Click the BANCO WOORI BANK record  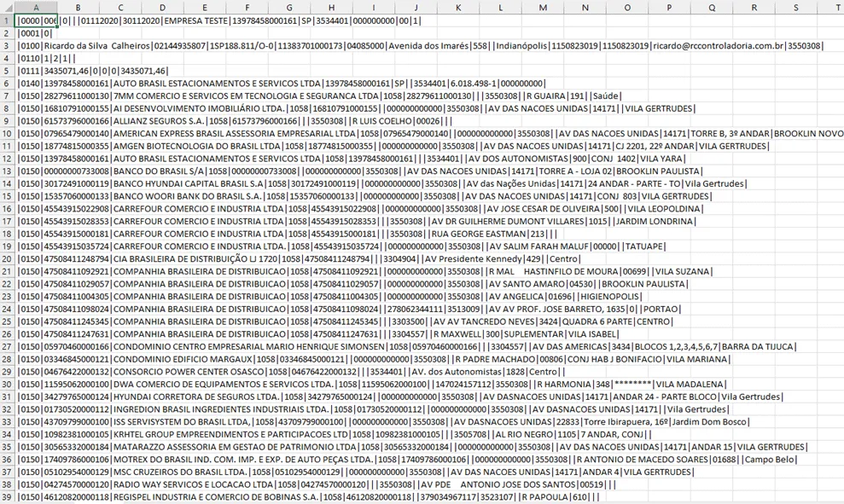point(365,196)
